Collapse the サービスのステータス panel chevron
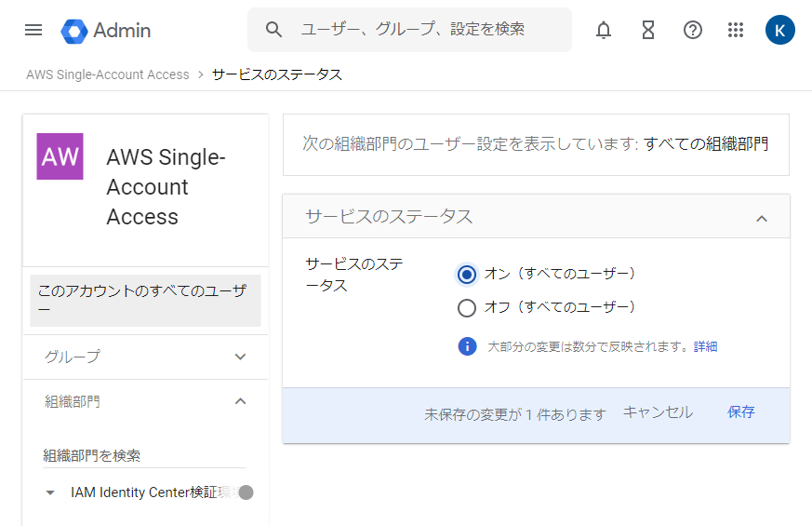 click(x=761, y=219)
